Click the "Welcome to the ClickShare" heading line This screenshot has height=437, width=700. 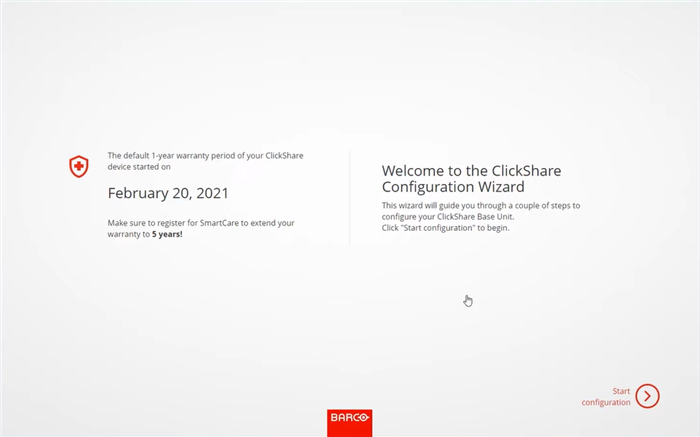(x=471, y=170)
